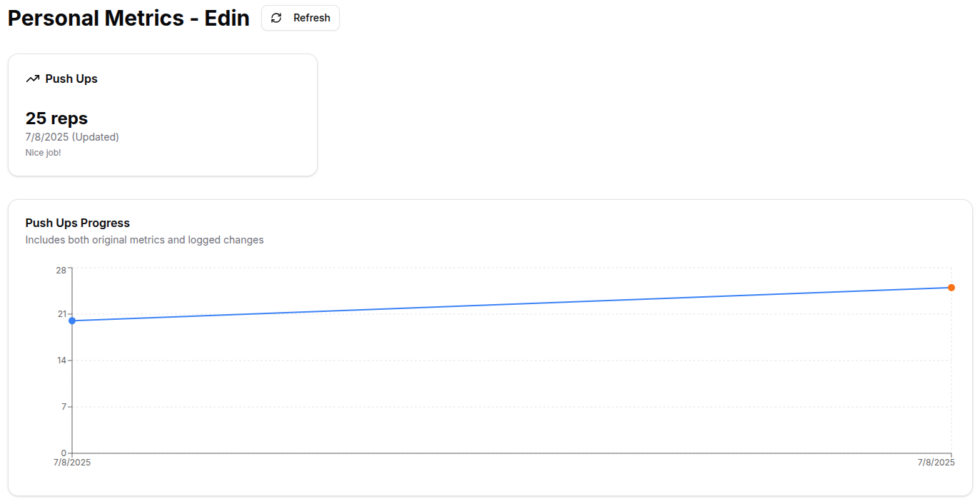The image size is (980, 504).
Task: Click the middle of the blue trend line
Action: click(512, 304)
